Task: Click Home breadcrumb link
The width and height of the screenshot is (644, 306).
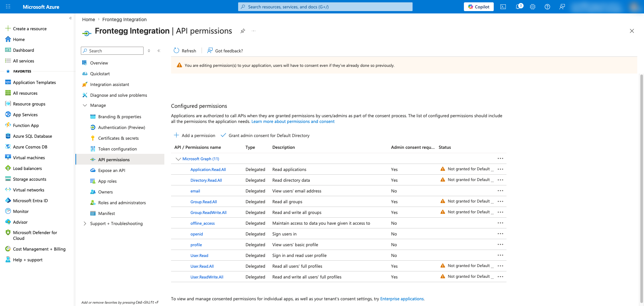Action: [89, 19]
